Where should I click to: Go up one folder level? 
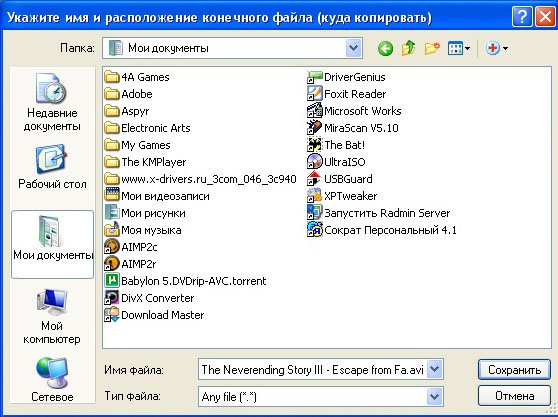(409, 48)
